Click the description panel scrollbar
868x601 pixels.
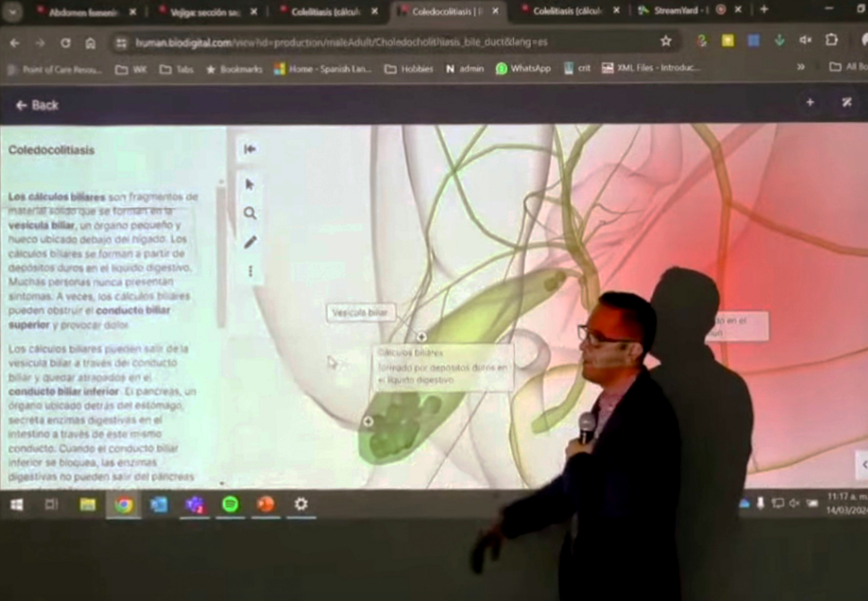click(221, 256)
